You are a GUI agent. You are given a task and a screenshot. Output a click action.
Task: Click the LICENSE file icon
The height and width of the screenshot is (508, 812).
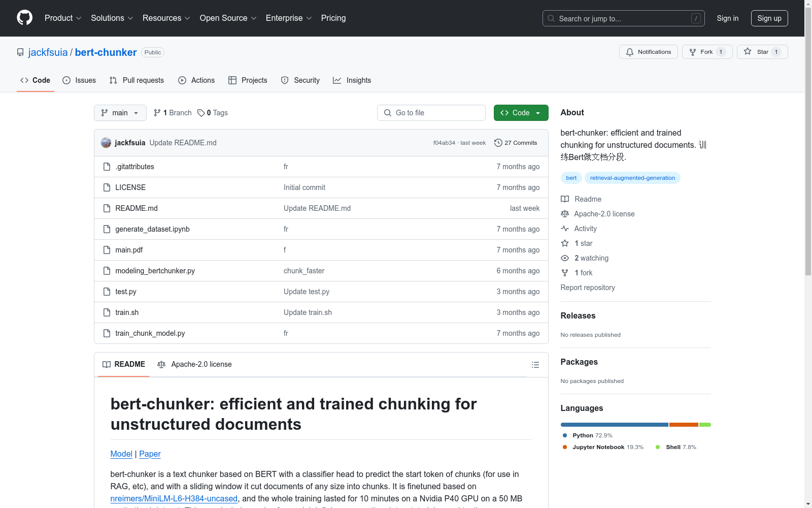pos(107,187)
